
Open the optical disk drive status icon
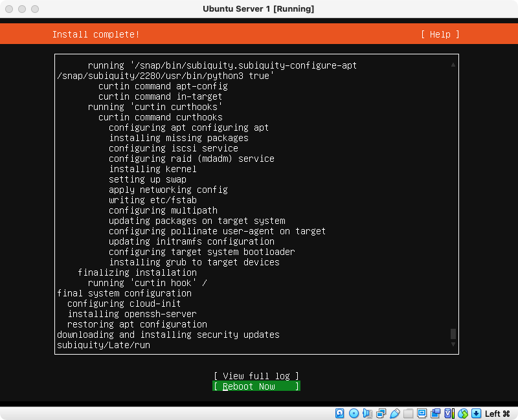click(354, 413)
